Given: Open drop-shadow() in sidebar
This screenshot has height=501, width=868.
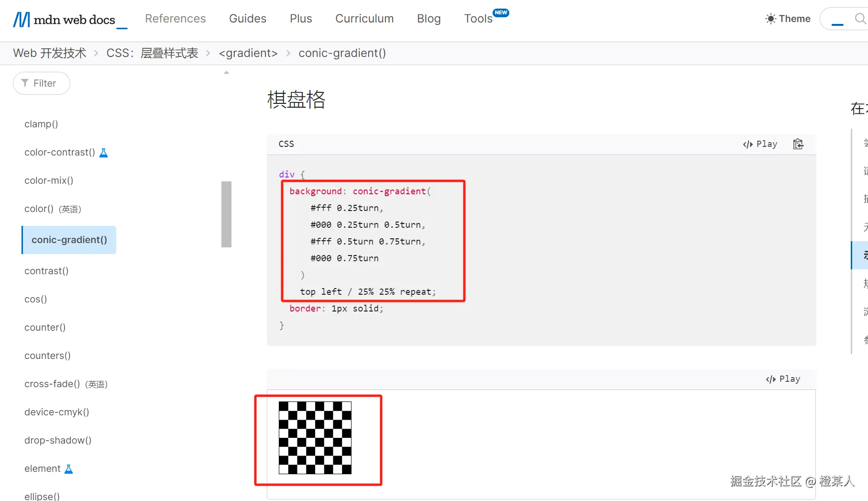Looking at the screenshot, I should coord(58,440).
